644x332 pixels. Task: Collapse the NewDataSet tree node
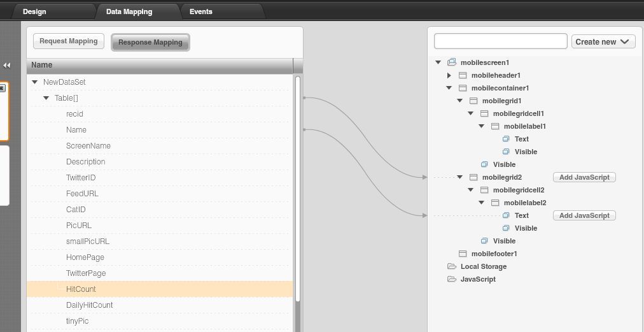35,82
